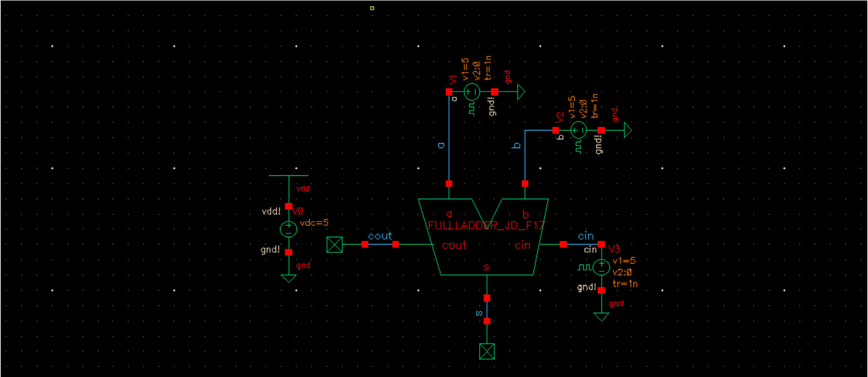Click the blue wire label 'a'
Viewport: 868px width, 377px height.
point(441,145)
